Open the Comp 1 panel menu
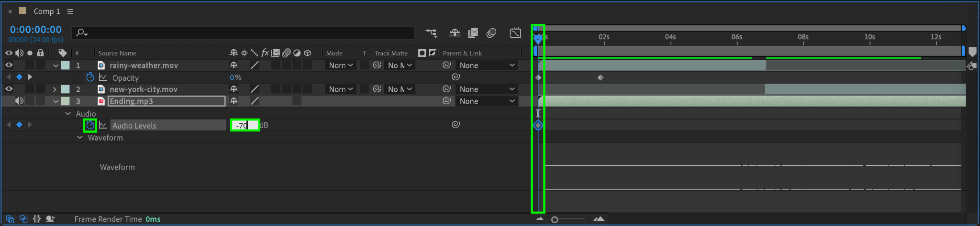The height and width of the screenshot is (226, 980). 70,11
